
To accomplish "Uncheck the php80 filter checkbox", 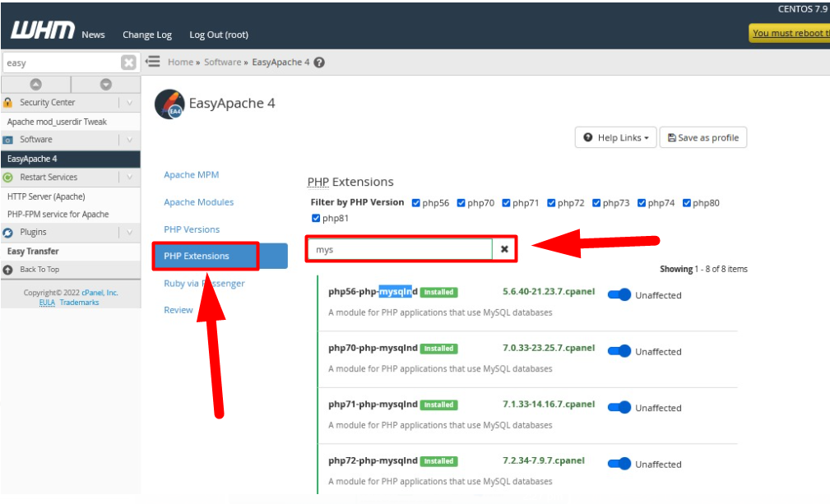I will [x=687, y=203].
